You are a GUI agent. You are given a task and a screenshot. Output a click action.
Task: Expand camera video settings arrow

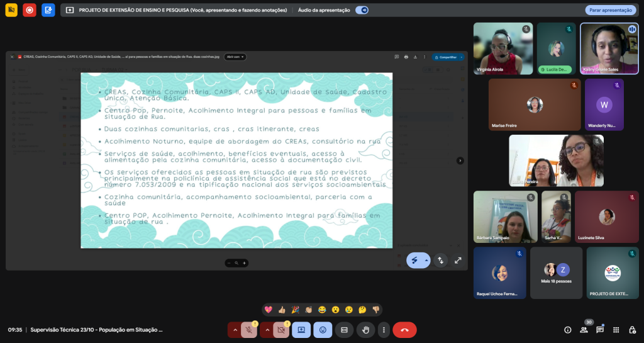coord(267,330)
